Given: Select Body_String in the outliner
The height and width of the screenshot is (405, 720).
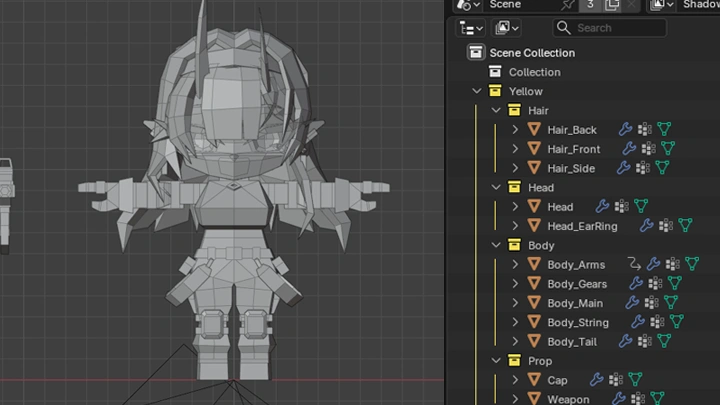Looking at the screenshot, I should [x=578, y=322].
